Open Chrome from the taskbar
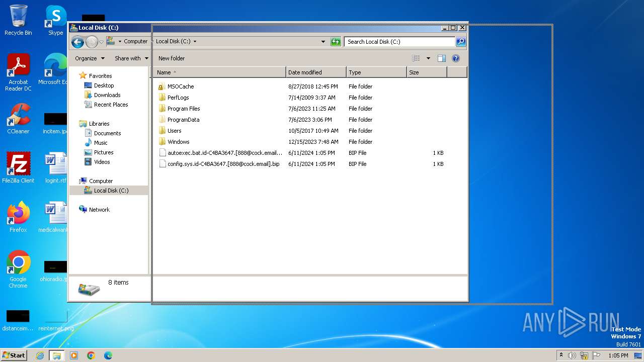The height and width of the screenshot is (362, 644). pos(91,355)
